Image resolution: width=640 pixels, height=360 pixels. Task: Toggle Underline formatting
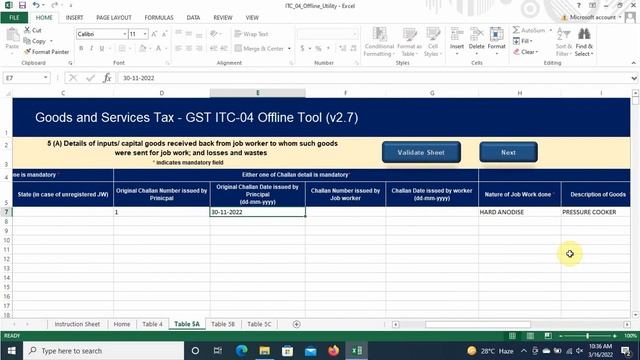[101, 49]
